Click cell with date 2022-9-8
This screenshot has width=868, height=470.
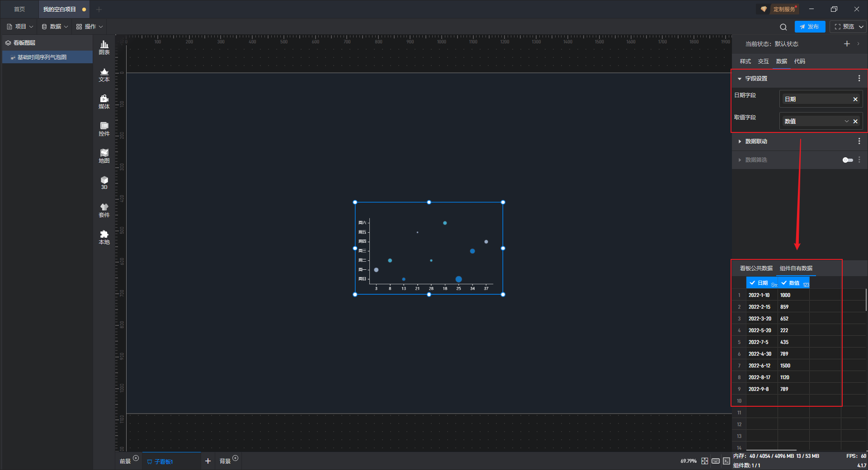click(762, 389)
